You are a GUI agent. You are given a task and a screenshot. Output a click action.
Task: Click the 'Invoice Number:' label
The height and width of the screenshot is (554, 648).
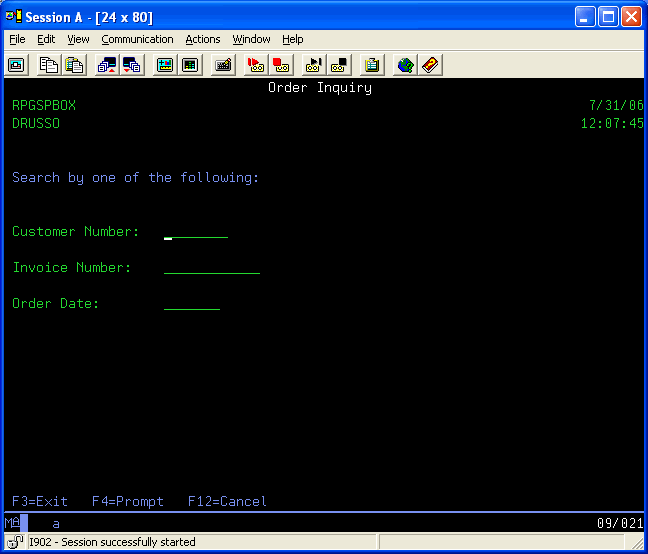pos(72,267)
